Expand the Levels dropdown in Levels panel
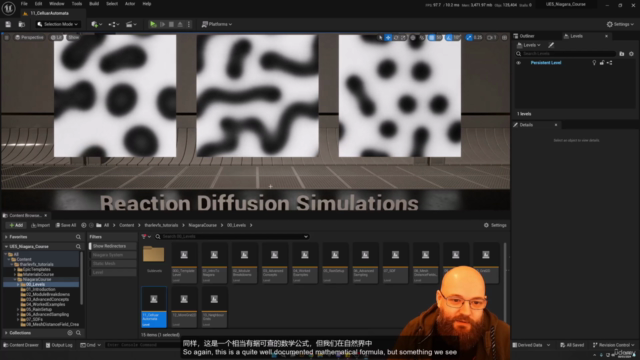The height and width of the screenshot is (360, 640). coord(529,45)
